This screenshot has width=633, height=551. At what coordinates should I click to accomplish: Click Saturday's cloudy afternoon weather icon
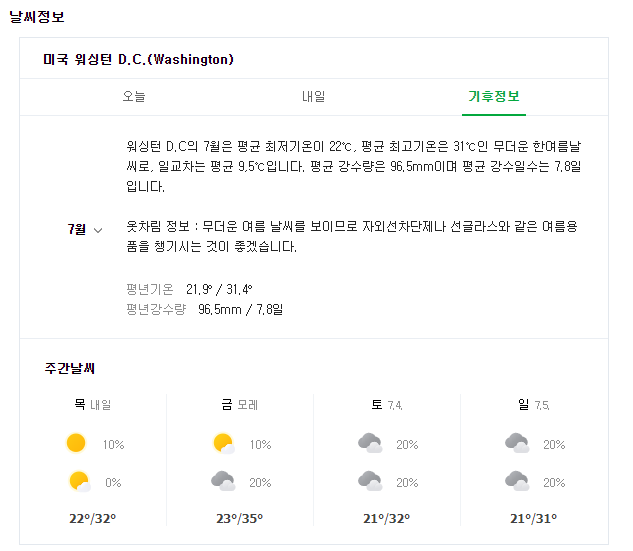coord(370,481)
